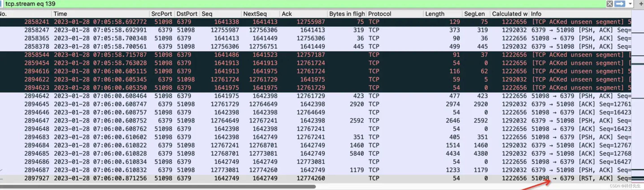Click the [RST, ACK] info text

[596, 179]
